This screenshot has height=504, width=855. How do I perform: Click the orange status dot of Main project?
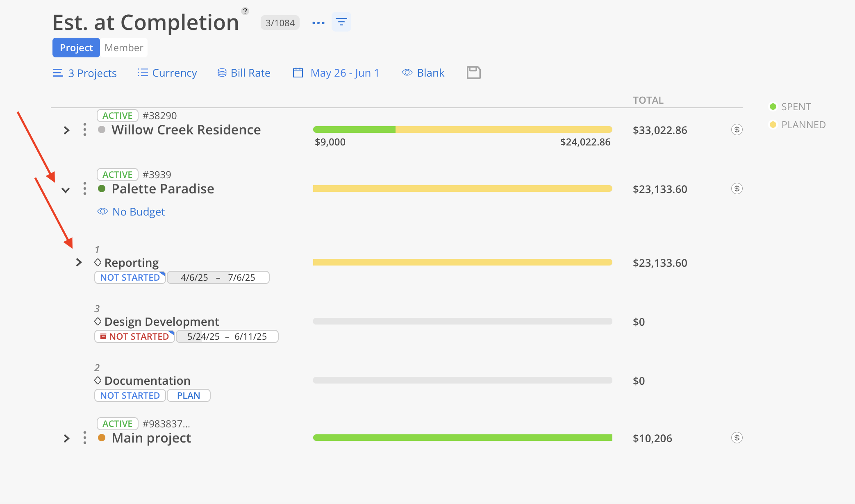point(102,438)
